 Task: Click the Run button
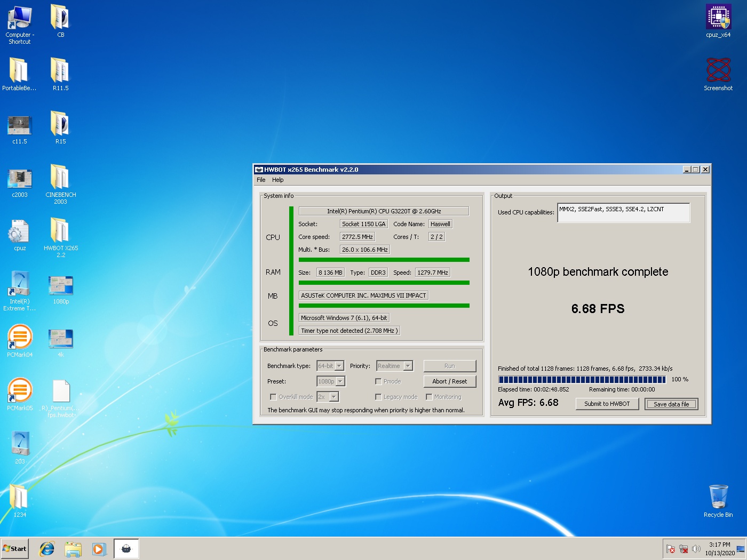[450, 366]
